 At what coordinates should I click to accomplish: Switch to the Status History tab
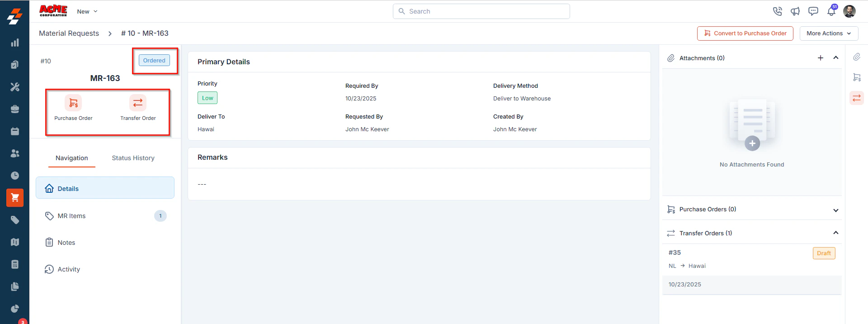(x=133, y=158)
